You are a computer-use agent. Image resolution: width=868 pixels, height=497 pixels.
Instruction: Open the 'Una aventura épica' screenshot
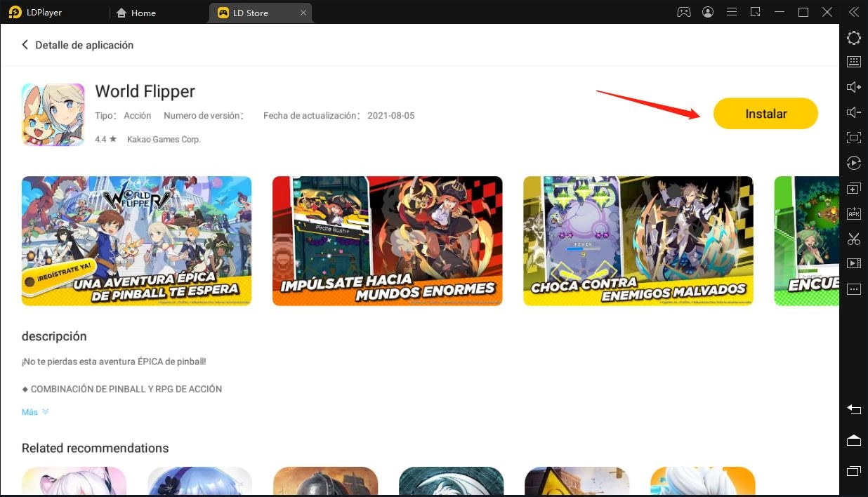[136, 241]
